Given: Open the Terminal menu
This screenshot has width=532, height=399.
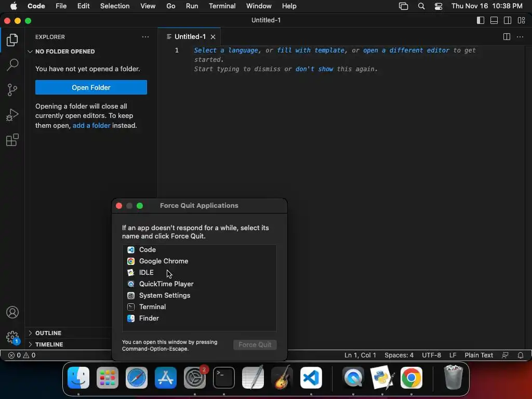Looking at the screenshot, I should [222, 6].
